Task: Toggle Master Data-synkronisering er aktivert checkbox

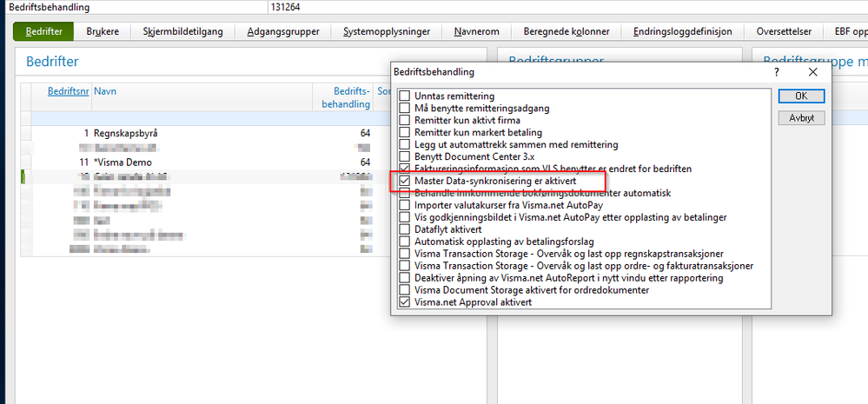Action: click(x=405, y=181)
